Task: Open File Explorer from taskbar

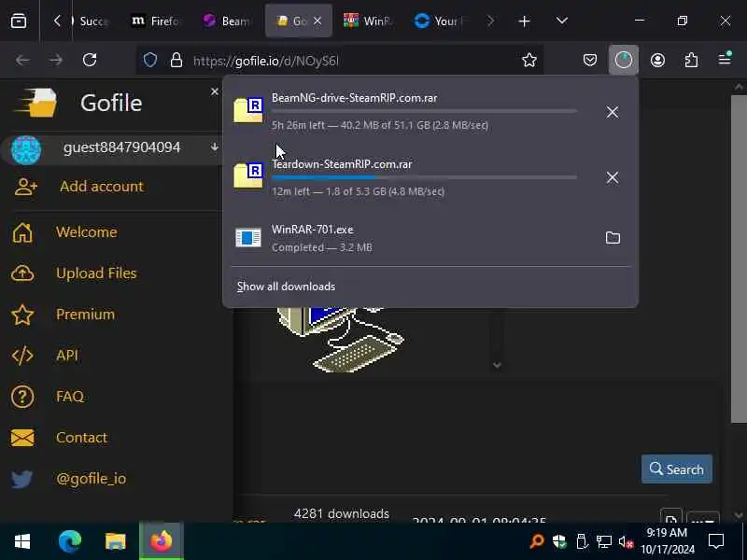Action: (x=115, y=541)
